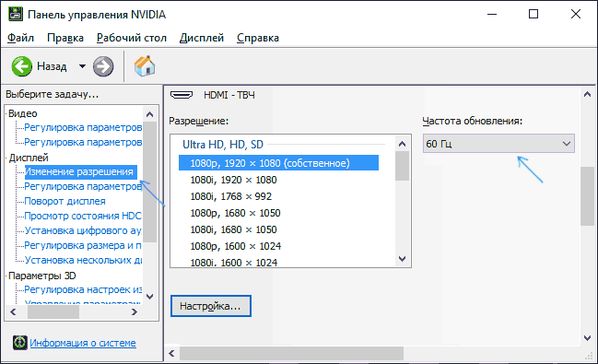
Task: Select resolution 1080i, 1768 × 992
Action: (231, 196)
